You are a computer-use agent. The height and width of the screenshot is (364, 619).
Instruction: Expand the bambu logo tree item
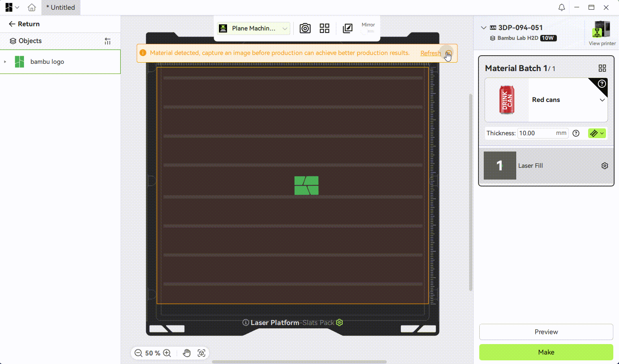(x=5, y=62)
